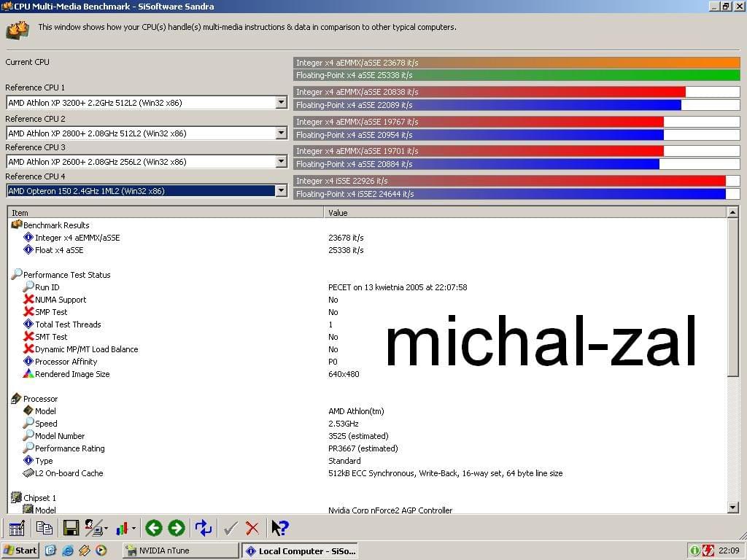Click the orange Current CPU Integer bar
The image size is (747, 560).
click(517, 63)
